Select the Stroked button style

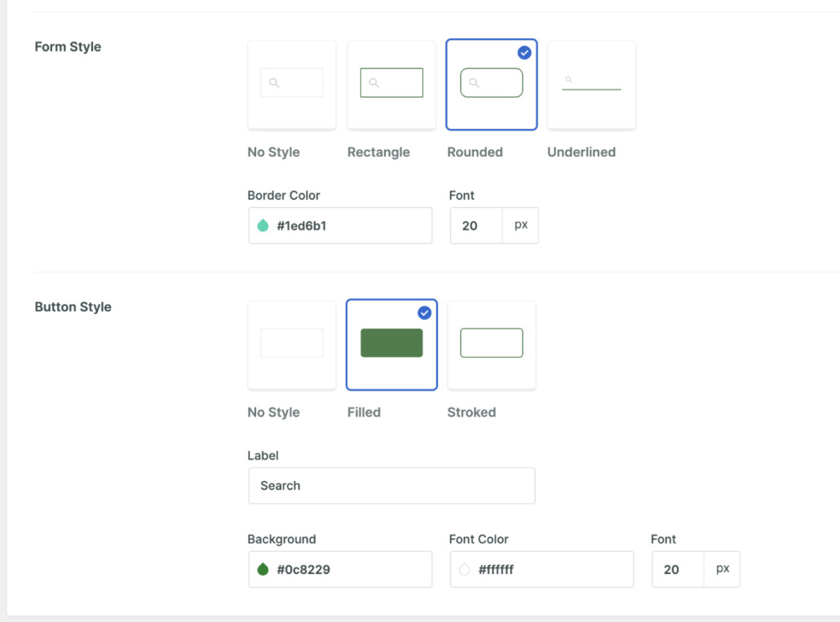click(x=491, y=344)
